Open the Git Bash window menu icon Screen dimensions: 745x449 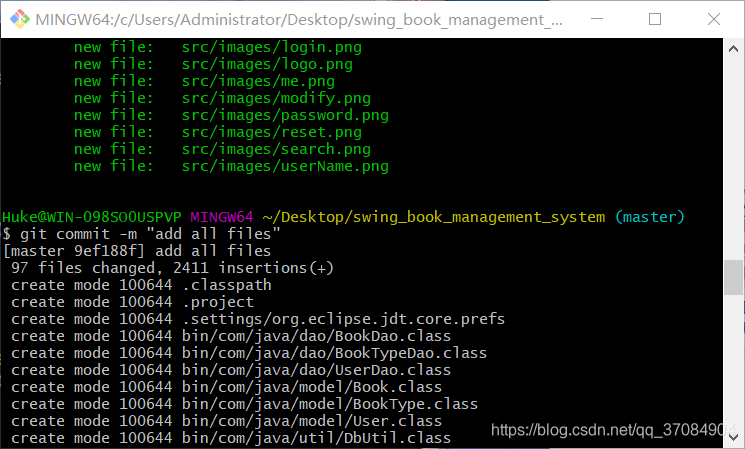(x=19, y=19)
